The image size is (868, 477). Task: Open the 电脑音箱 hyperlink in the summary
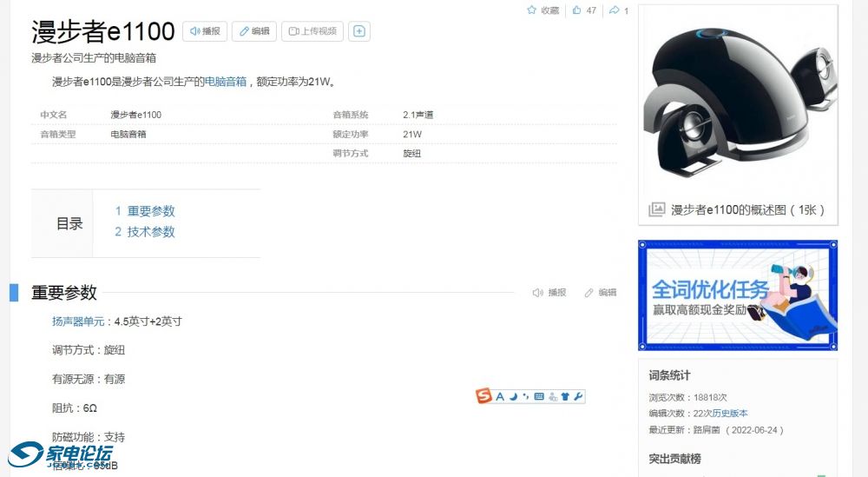(x=226, y=82)
